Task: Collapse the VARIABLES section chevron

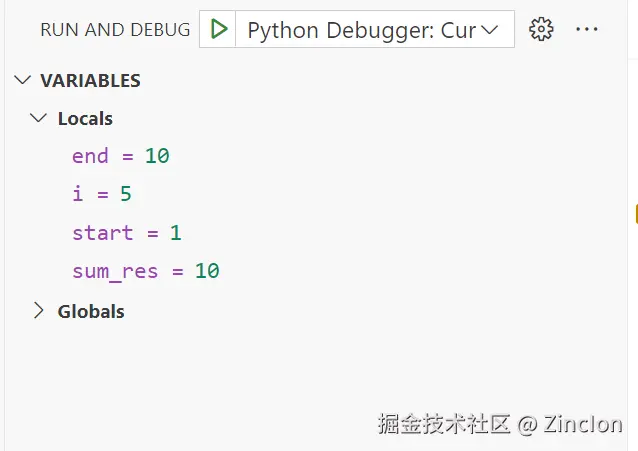Action: click(23, 80)
